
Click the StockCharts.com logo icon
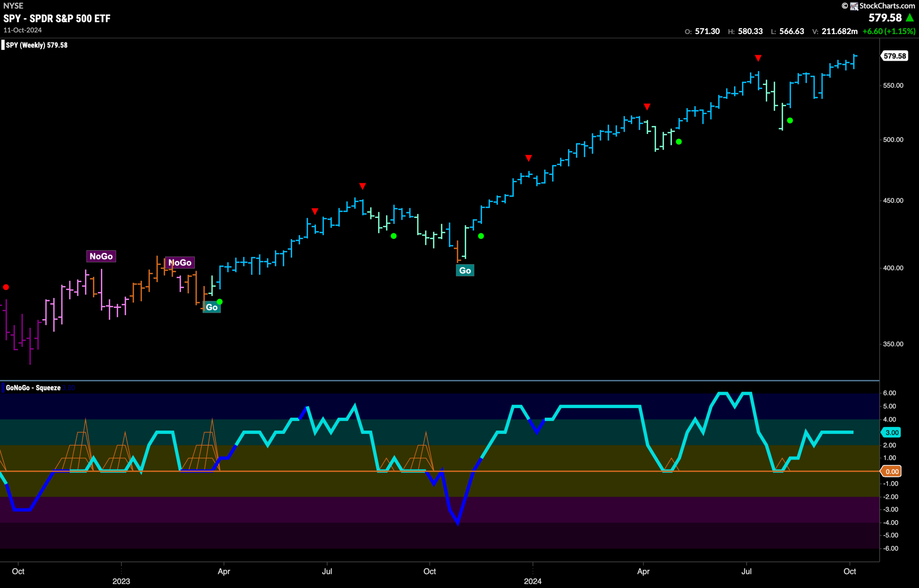pyautogui.click(x=854, y=6)
